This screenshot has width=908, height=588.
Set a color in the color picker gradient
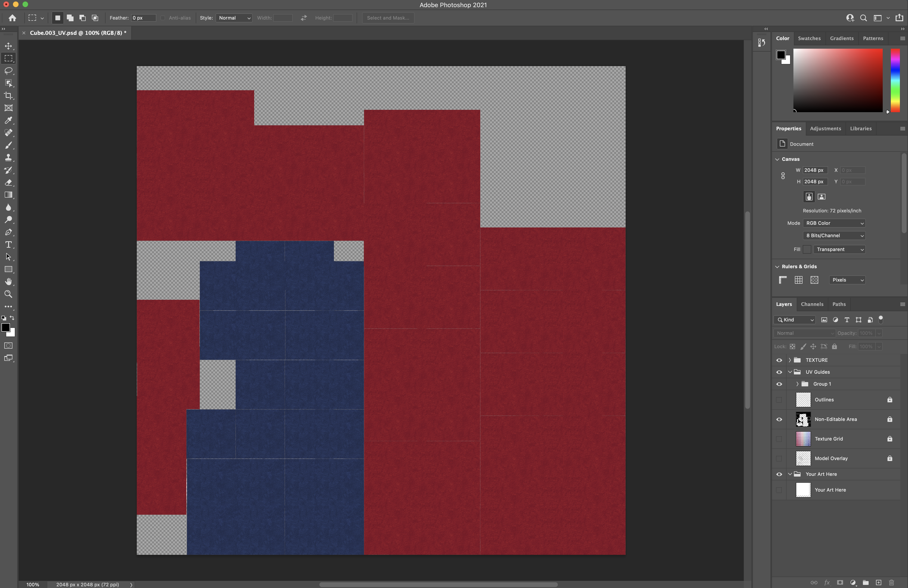click(837, 80)
